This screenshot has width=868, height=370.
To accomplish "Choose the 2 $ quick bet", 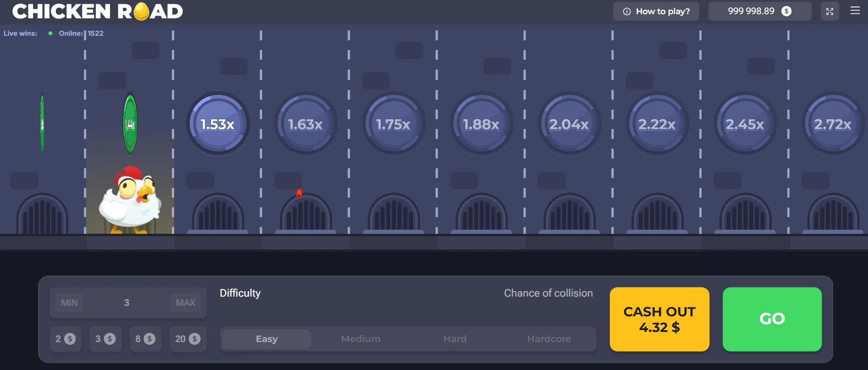I will point(66,339).
